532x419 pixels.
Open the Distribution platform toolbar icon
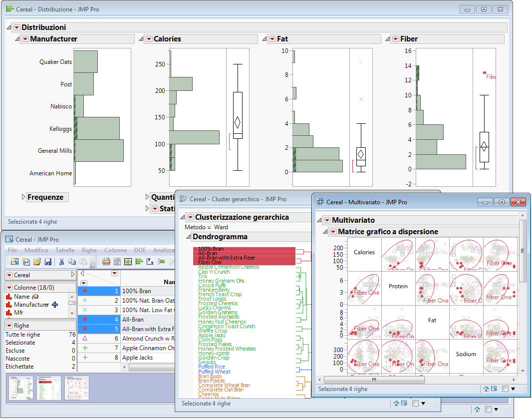coord(139,261)
